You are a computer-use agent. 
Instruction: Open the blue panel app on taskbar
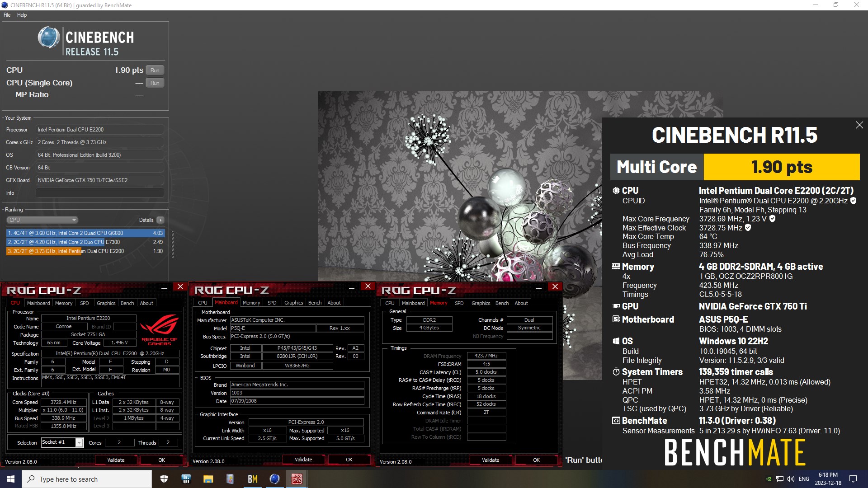(x=186, y=479)
